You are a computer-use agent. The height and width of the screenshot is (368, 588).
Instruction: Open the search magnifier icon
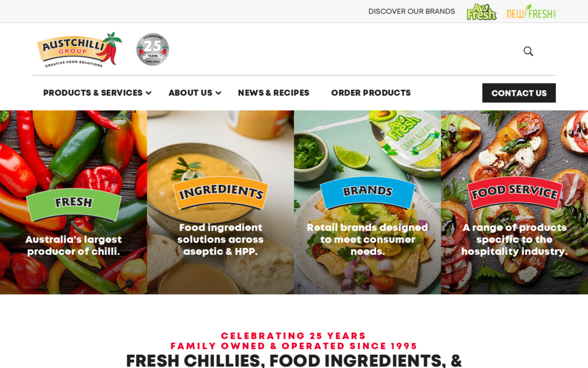click(528, 51)
